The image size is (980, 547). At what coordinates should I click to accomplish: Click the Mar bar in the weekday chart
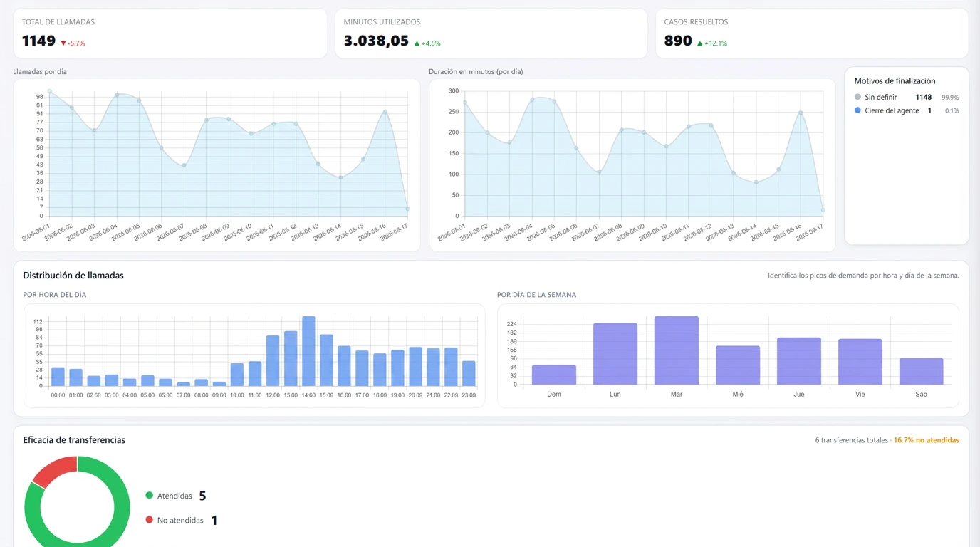tap(677, 350)
